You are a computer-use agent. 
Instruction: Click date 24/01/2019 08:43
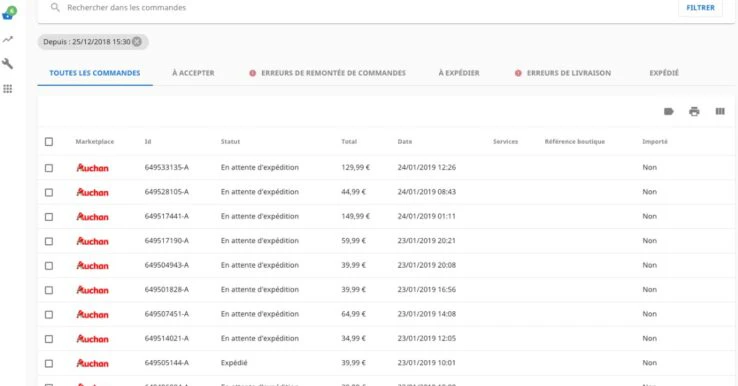[x=426, y=192]
